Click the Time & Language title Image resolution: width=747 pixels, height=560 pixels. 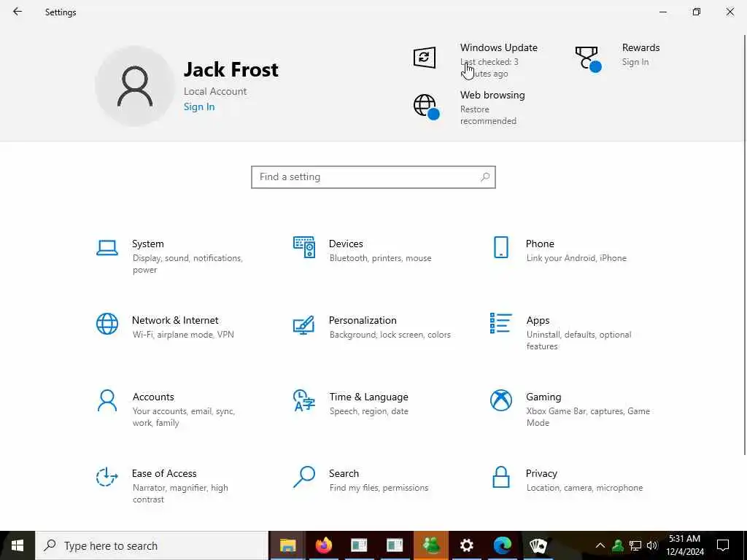click(x=368, y=397)
